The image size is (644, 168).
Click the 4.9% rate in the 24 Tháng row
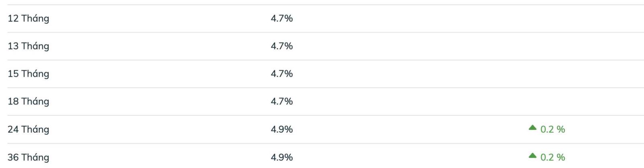click(x=282, y=129)
